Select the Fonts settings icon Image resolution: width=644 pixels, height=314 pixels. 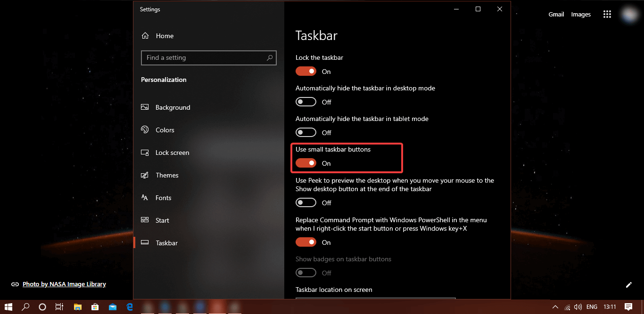[x=145, y=198]
